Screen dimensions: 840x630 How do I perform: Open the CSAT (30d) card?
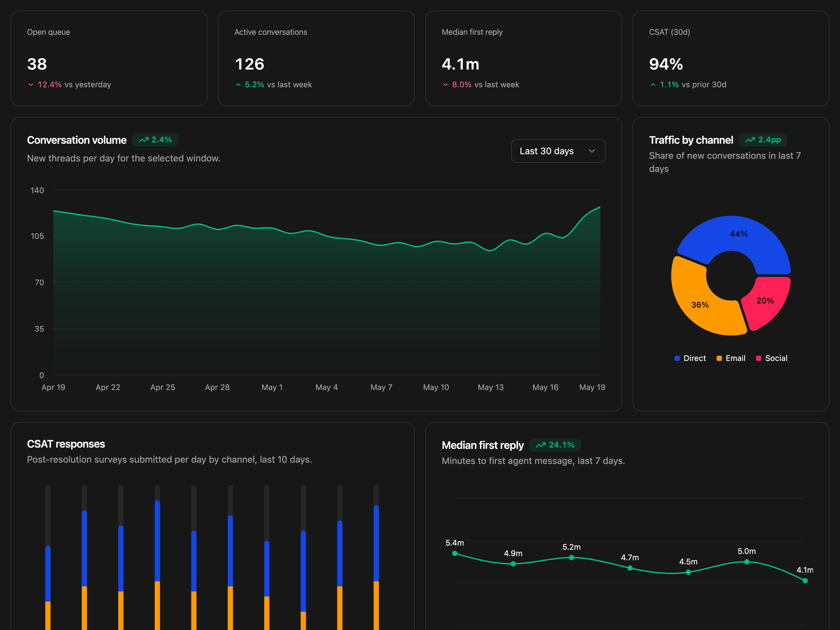coord(731,58)
